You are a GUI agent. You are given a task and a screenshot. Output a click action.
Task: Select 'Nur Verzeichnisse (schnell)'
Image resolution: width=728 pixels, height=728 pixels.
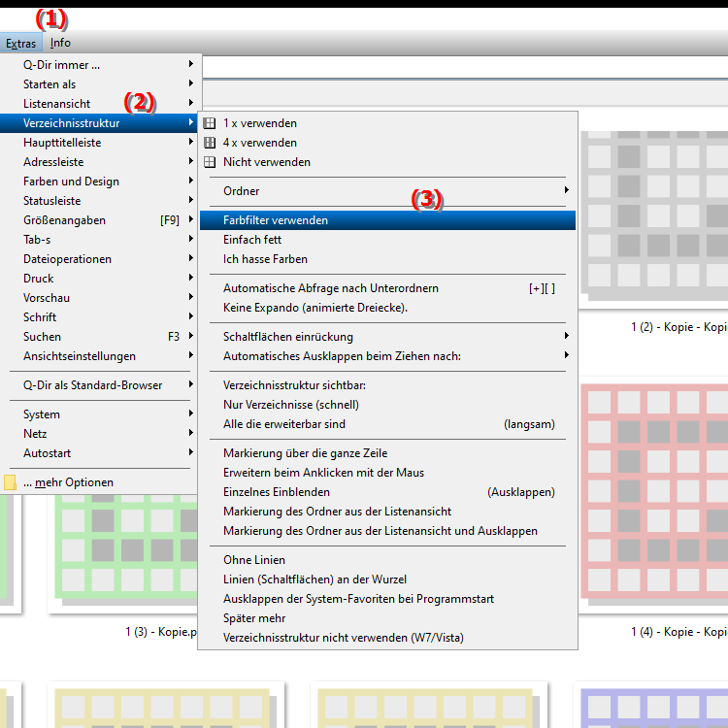tap(387, 405)
